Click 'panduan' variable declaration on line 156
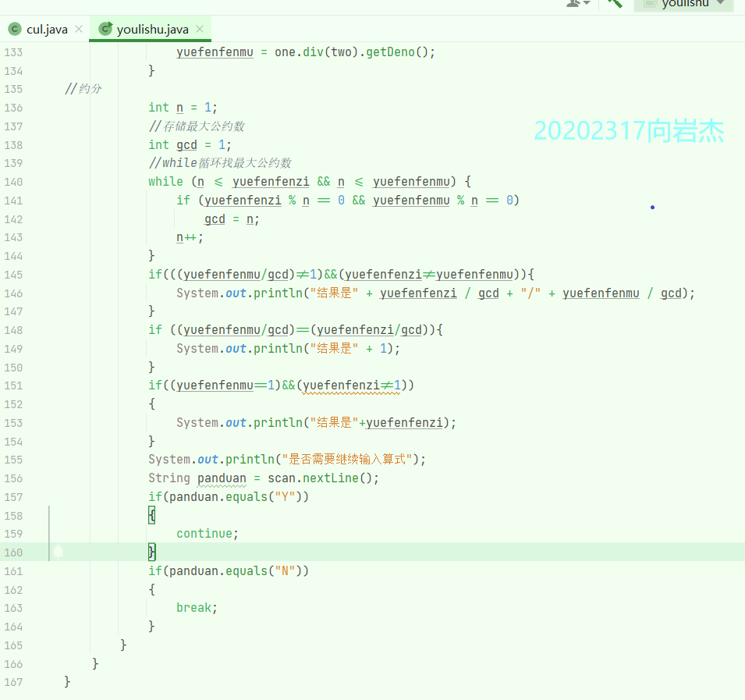 [222, 478]
